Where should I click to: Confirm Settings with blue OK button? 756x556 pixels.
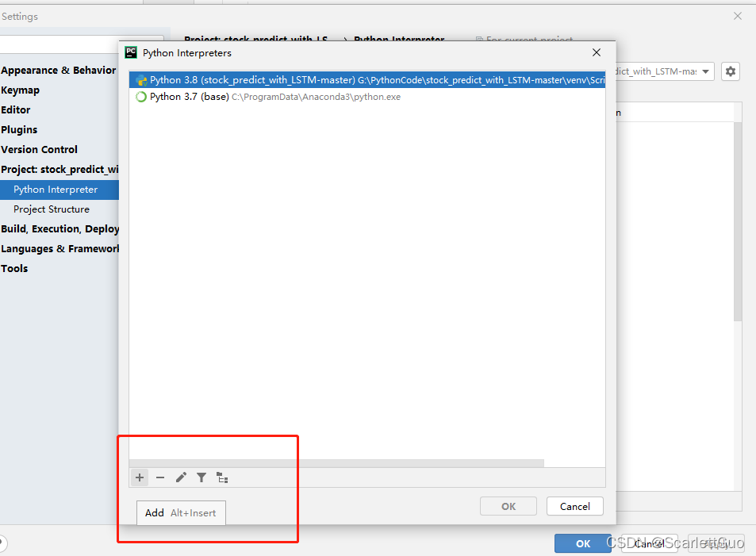click(583, 543)
